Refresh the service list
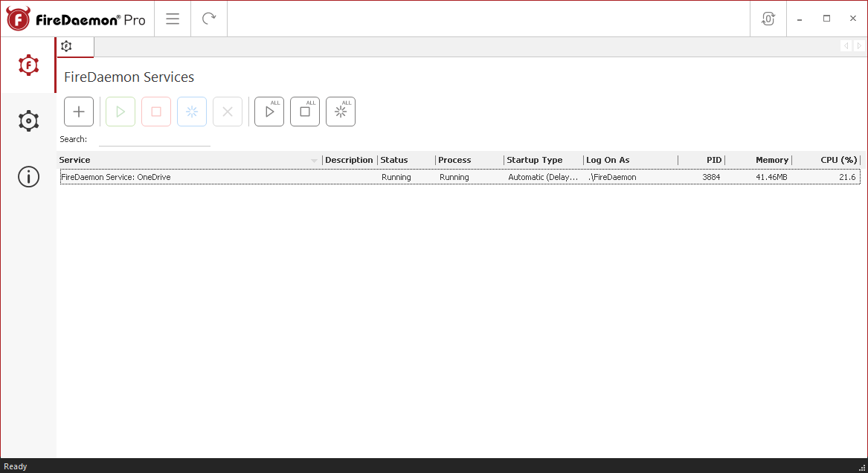Screen dimensions: 868x473 (x=208, y=19)
